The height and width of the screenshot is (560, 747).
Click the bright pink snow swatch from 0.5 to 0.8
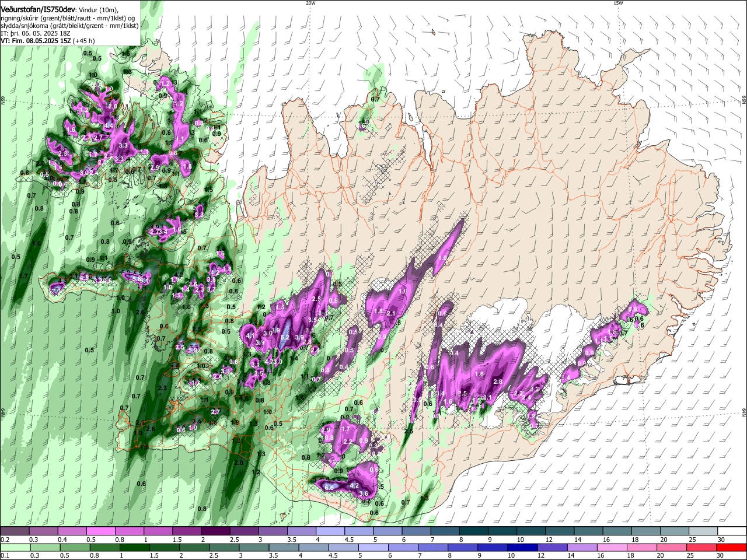pos(101,531)
